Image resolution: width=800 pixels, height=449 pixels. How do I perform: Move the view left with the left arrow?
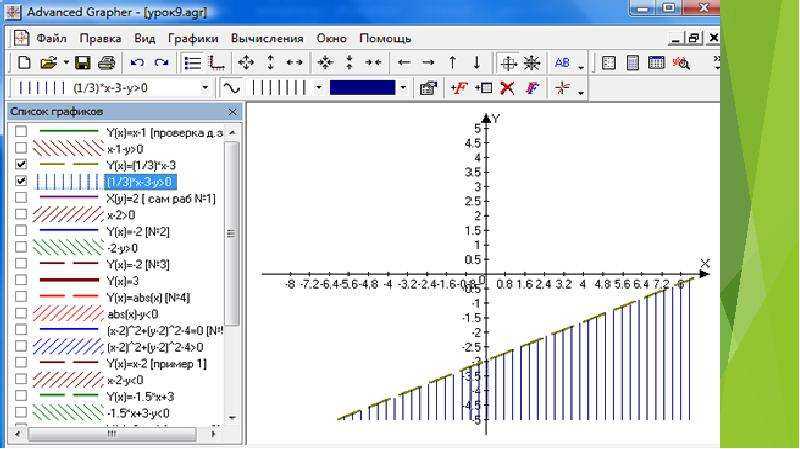[x=404, y=63]
